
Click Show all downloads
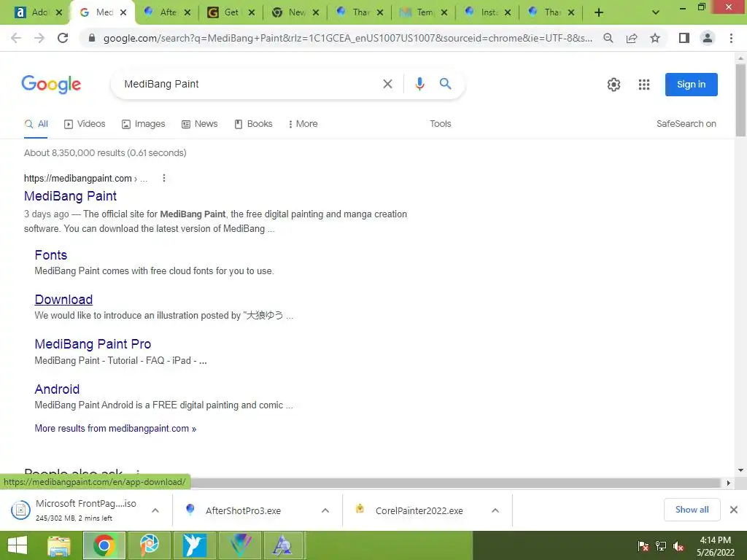click(x=692, y=510)
